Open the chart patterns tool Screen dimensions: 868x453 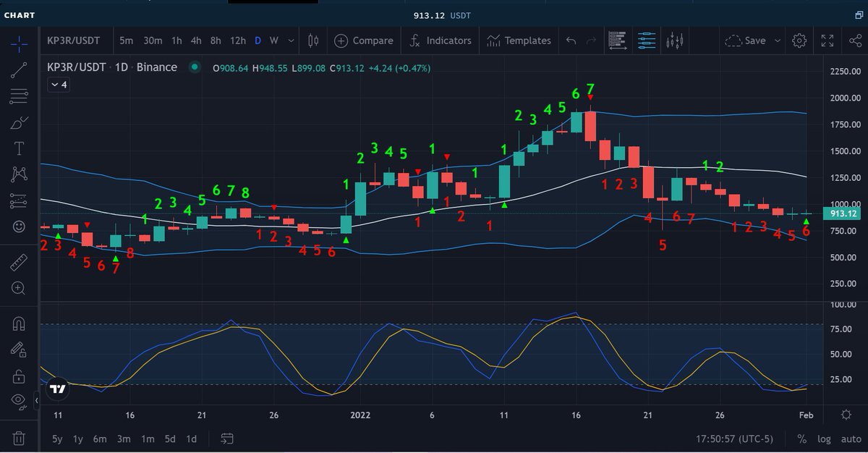tap(19, 174)
